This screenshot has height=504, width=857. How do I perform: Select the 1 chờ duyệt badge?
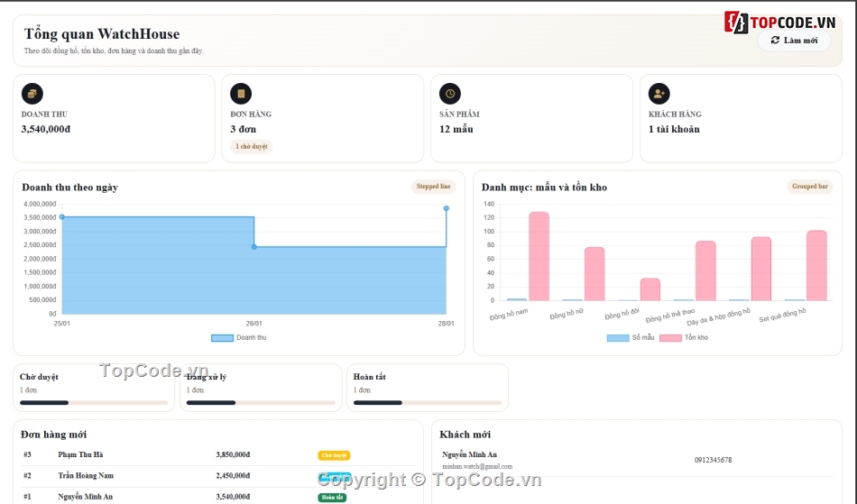point(252,146)
